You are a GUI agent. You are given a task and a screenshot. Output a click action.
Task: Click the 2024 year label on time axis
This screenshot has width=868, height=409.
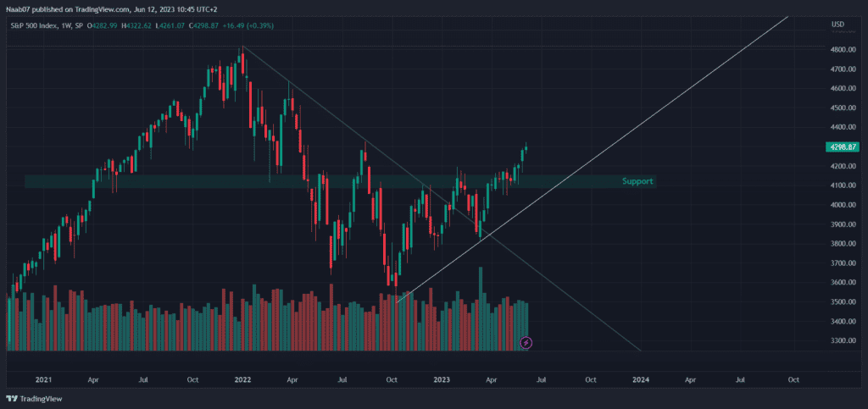(641, 380)
